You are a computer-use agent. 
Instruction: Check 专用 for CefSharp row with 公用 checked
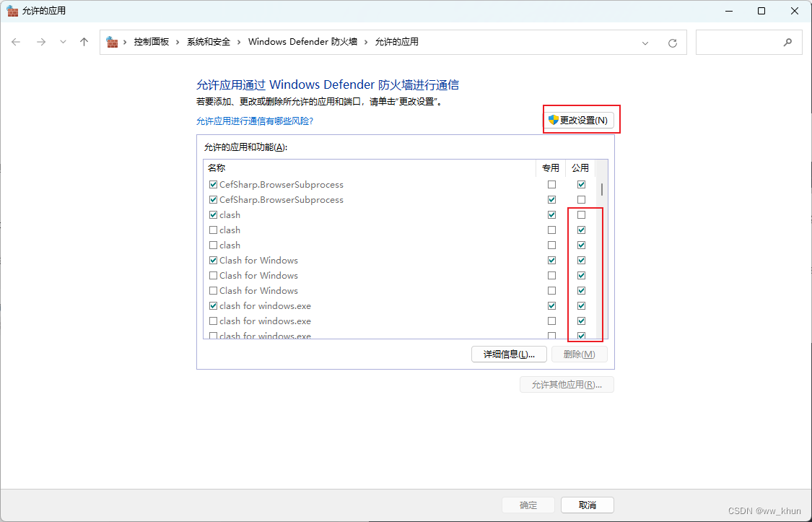(551, 185)
